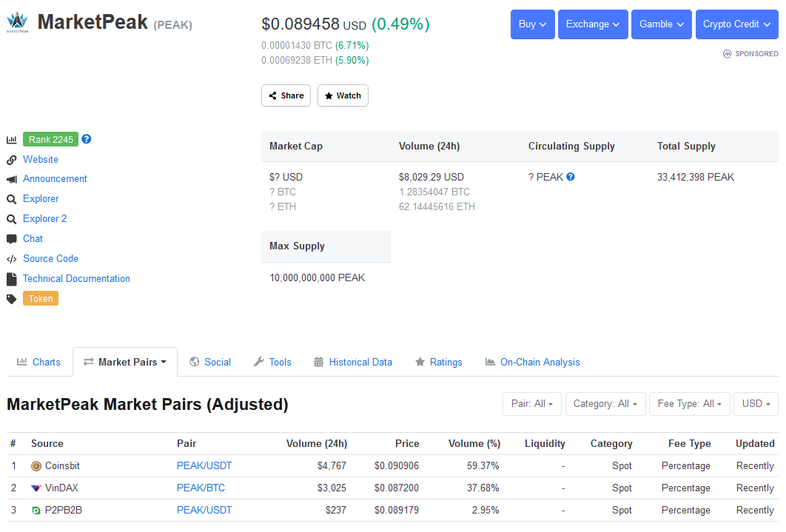The height and width of the screenshot is (532, 786).
Task: Sort by the Updated column header
Action: coord(755,444)
